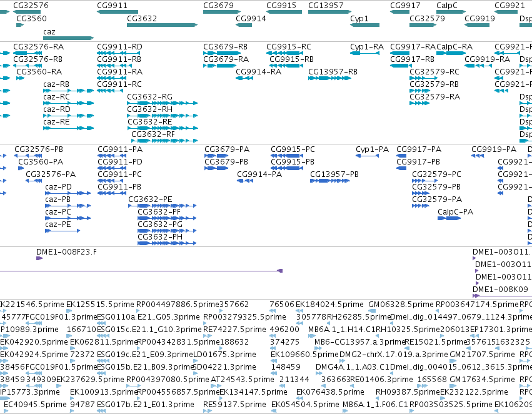Image resolution: width=532 pixels, height=414 pixels.
Task: Click the CG9914-PA protein label
Action: point(259,174)
